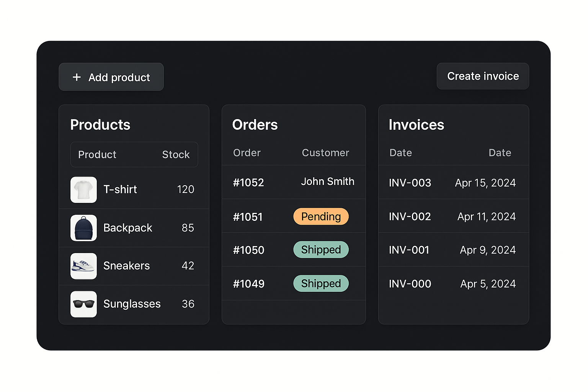Viewport: 588px width, 392px height.
Task: Sort by Product column header
Action: click(x=97, y=155)
